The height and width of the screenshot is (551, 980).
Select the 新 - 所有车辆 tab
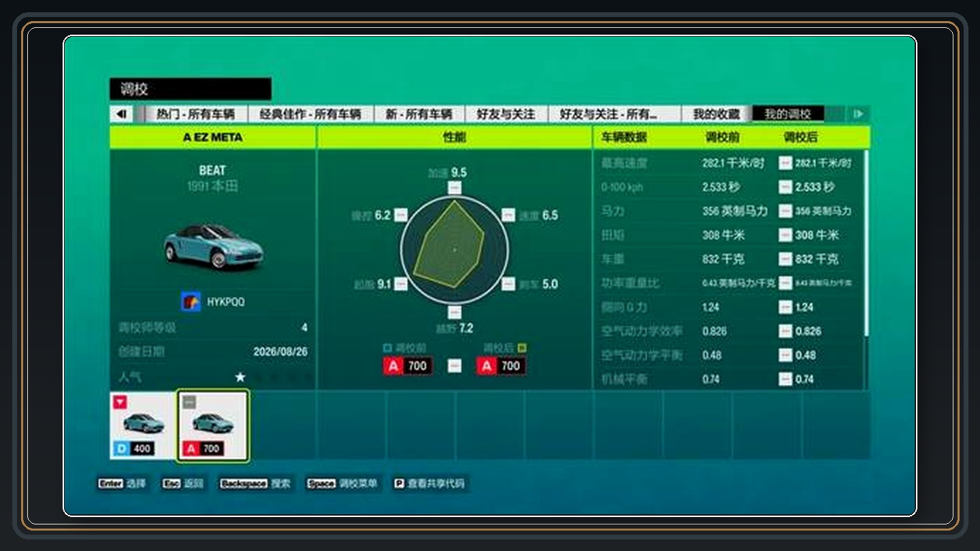pos(419,114)
